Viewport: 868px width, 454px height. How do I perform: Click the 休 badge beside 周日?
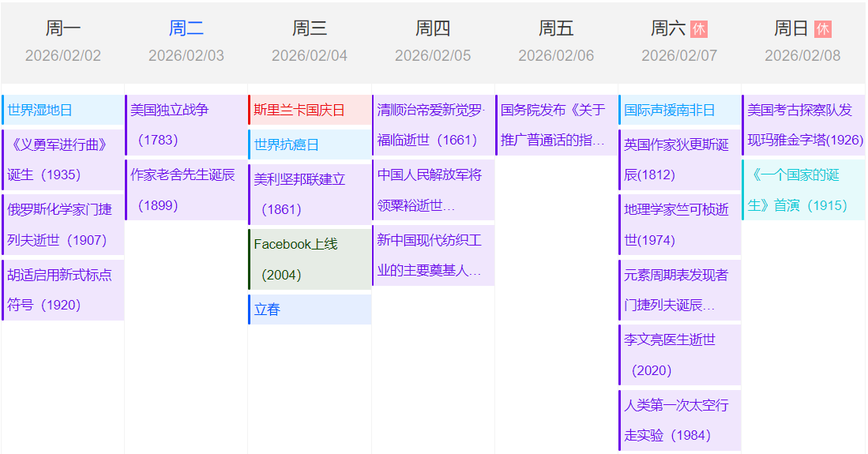tap(822, 29)
